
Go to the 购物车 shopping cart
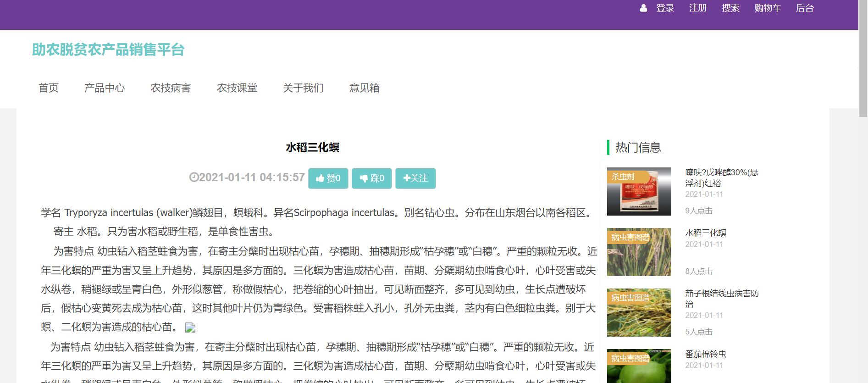click(x=768, y=8)
